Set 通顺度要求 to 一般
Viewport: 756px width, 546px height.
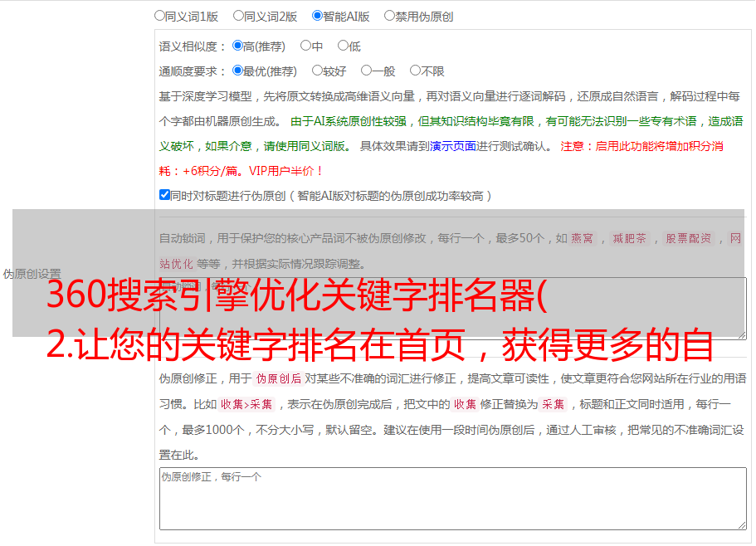click(367, 71)
